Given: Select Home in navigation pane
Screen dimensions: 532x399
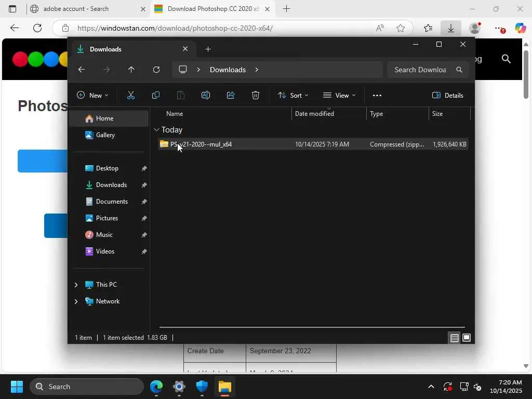Looking at the screenshot, I should pos(109,118).
